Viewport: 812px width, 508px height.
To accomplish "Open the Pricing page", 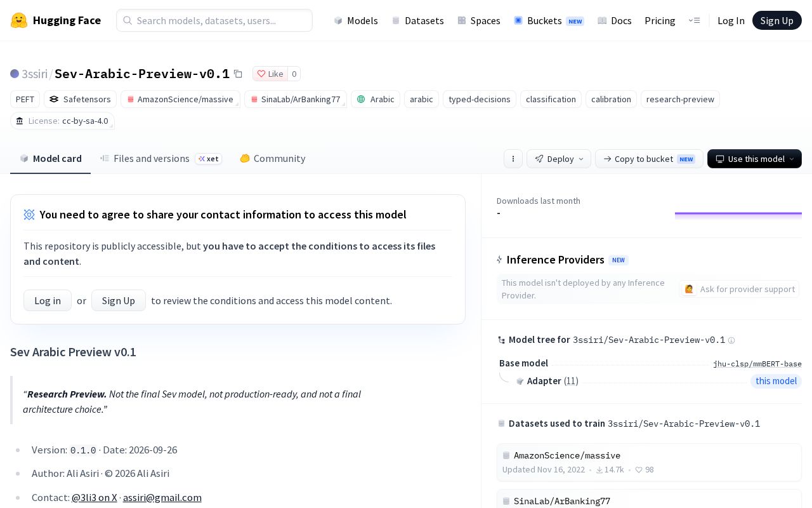I will [x=660, y=20].
